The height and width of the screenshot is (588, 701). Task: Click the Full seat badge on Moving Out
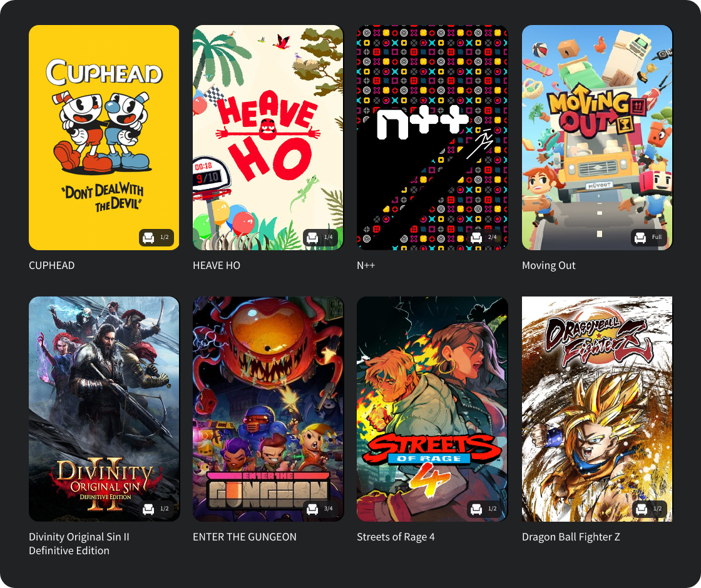pos(648,237)
